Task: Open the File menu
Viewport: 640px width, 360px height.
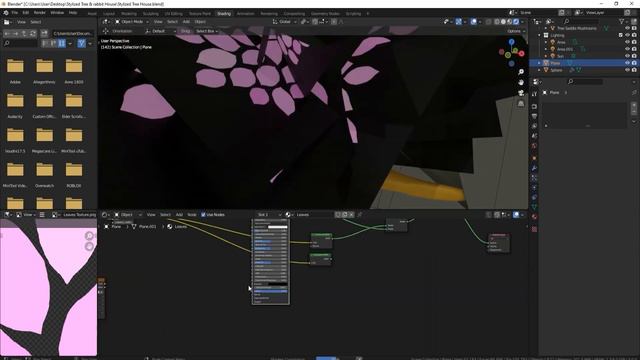Action: [15, 13]
